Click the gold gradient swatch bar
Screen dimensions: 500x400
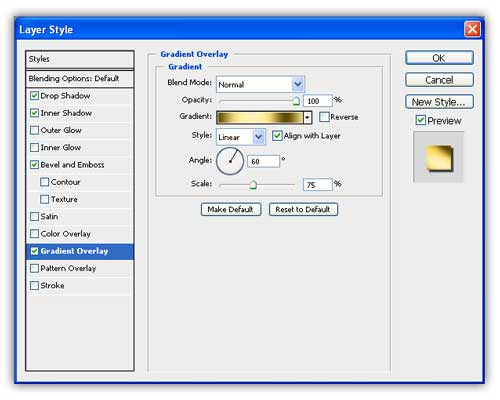click(x=260, y=117)
